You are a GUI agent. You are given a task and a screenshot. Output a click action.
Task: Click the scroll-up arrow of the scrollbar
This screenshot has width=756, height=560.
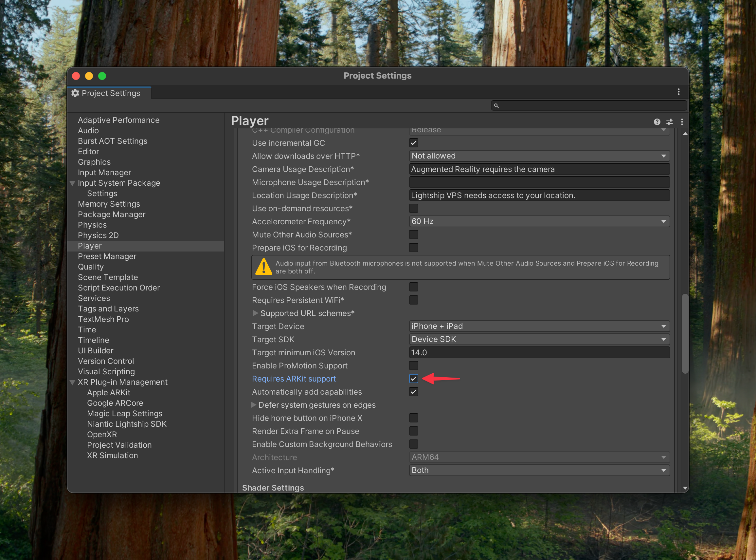[x=685, y=134]
